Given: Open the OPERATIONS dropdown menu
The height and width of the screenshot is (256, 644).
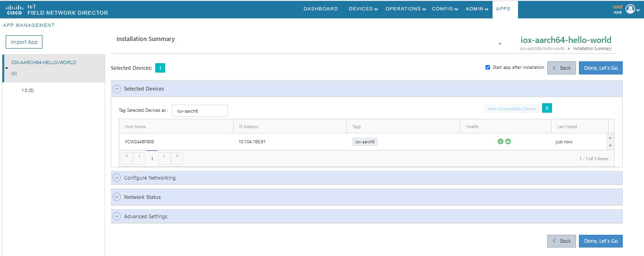Looking at the screenshot, I should [x=406, y=9].
